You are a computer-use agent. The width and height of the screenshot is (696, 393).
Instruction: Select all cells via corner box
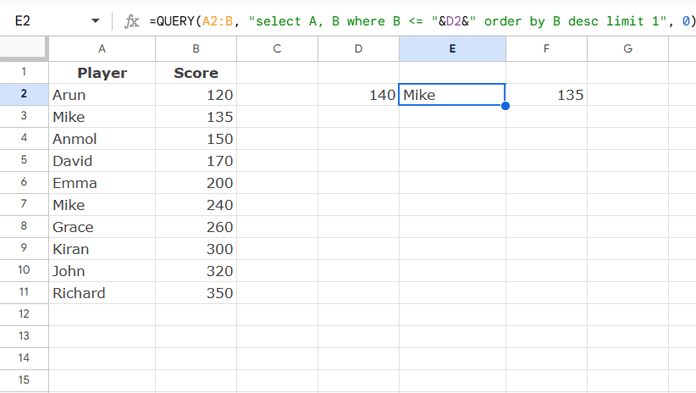[x=24, y=48]
